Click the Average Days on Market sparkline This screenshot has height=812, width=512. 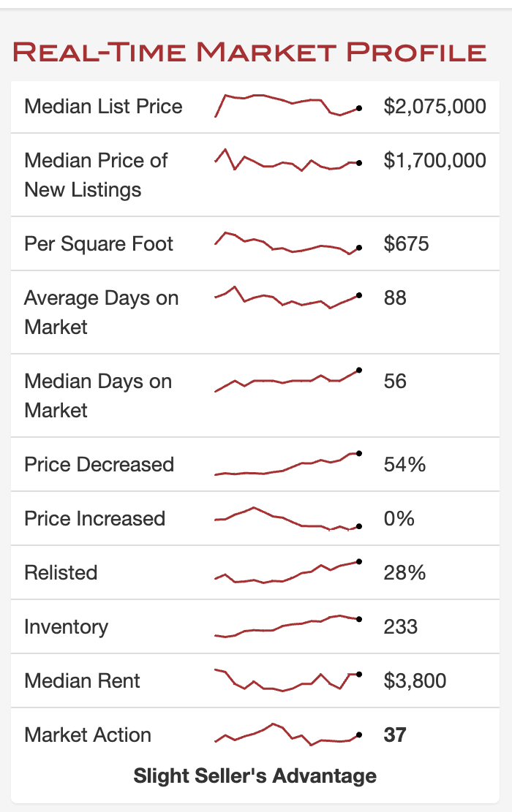click(x=287, y=297)
